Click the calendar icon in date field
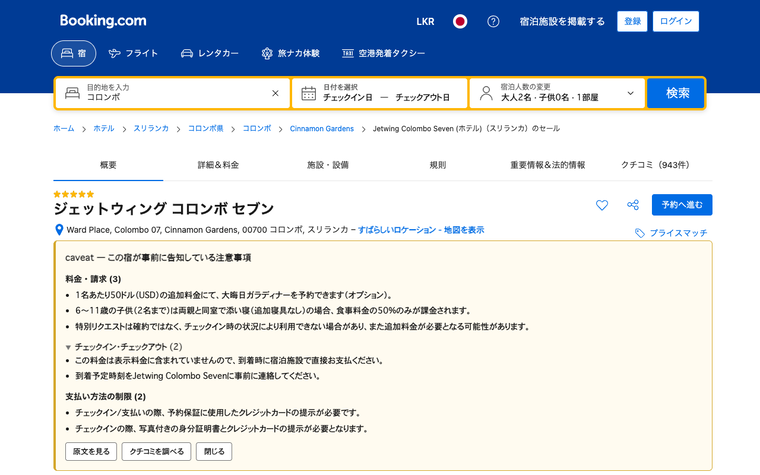 [309, 93]
